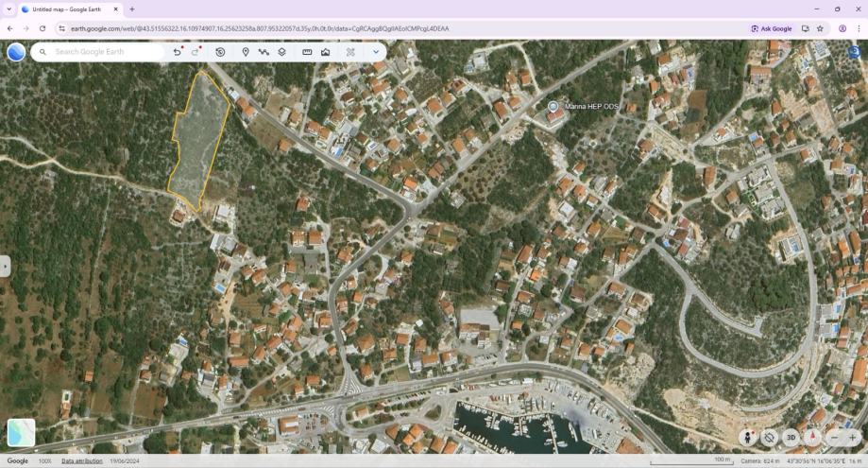868x468 pixels.
Task: Click the coordinates readout in status bar
Action: coord(815,460)
